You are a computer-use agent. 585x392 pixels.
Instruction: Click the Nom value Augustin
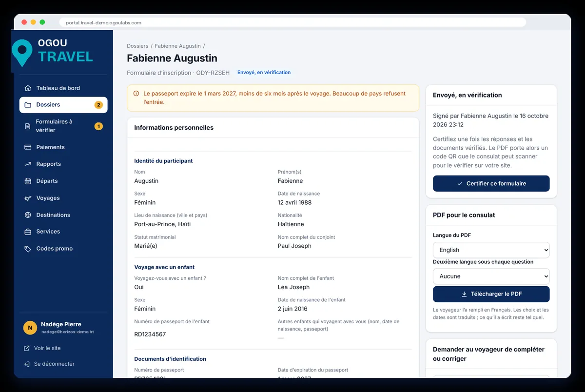pos(146,181)
